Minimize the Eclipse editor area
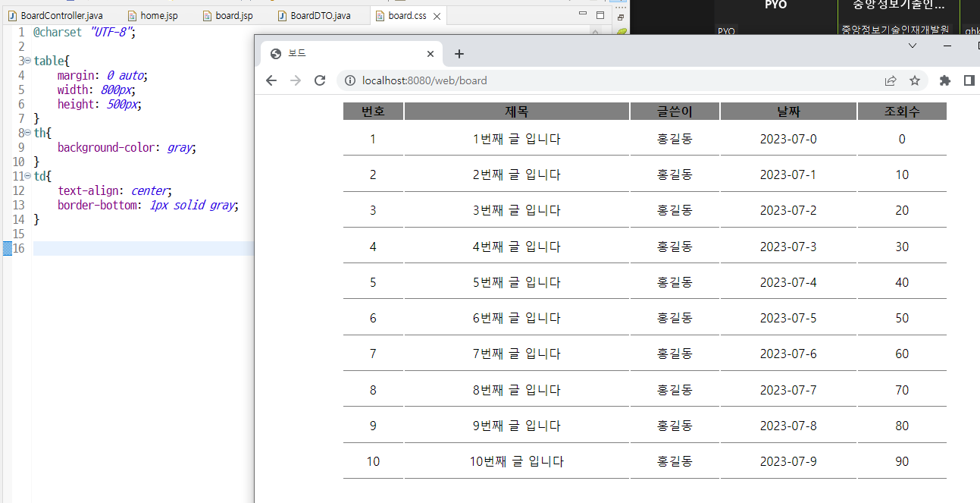The height and width of the screenshot is (503, 980). pyautogui.click(x=583, y=14)
